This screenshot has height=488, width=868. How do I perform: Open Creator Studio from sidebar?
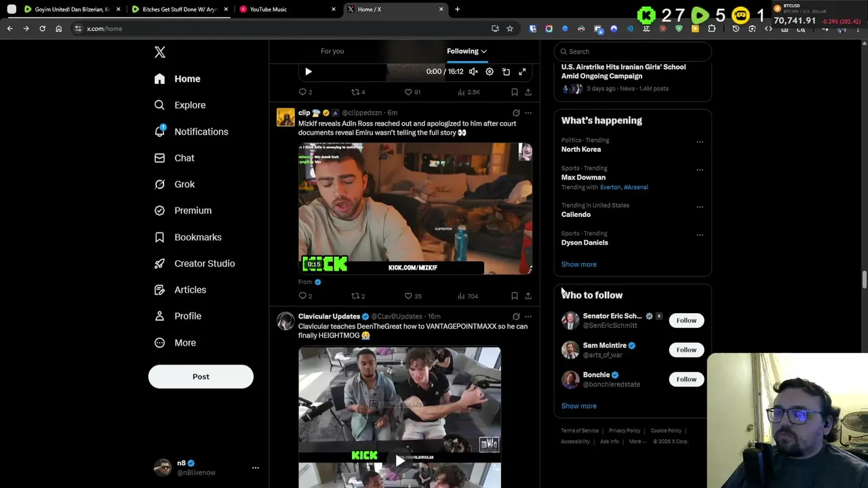[x=194, y=264]
